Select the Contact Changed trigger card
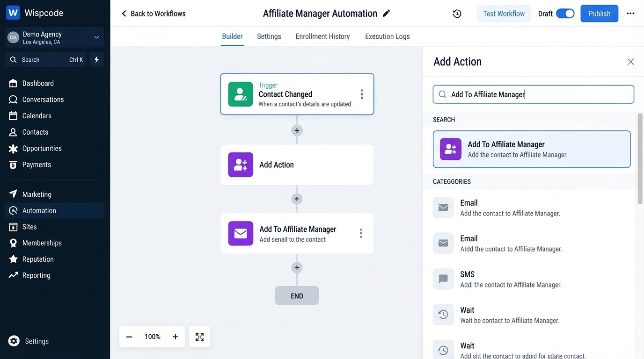This screenshot has height=359, width=644. 297,94
